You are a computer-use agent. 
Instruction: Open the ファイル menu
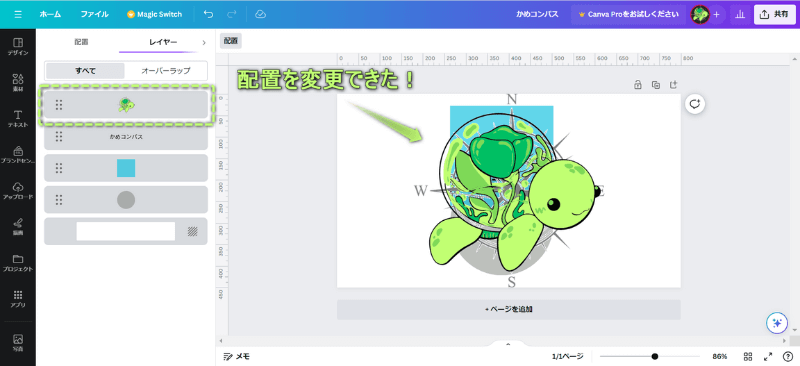click(94, 14)
